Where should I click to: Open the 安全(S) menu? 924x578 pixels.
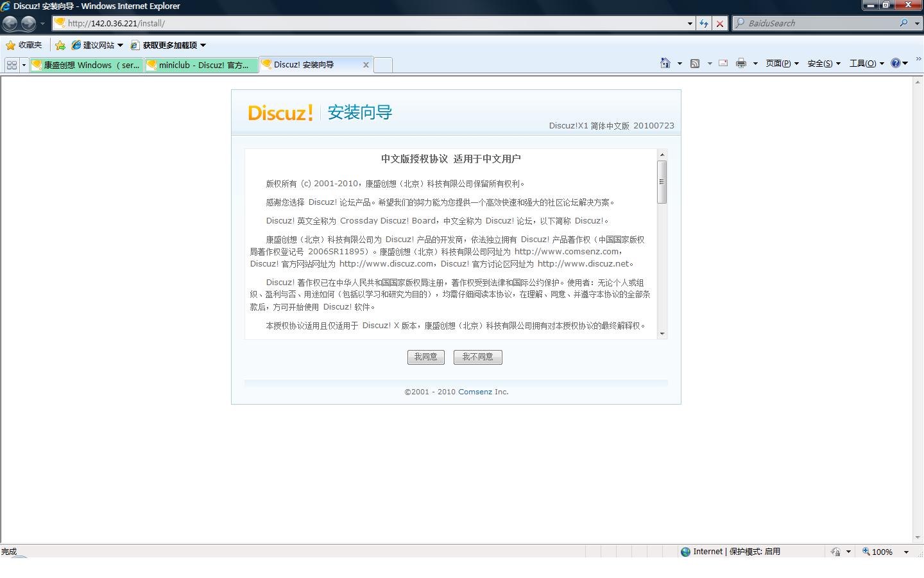824,63
